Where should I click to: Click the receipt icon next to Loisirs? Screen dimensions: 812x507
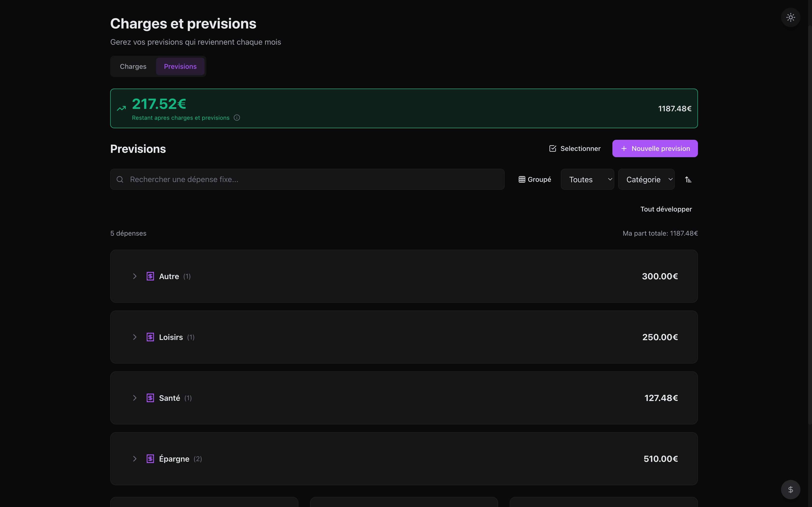[x=150, y=337]
